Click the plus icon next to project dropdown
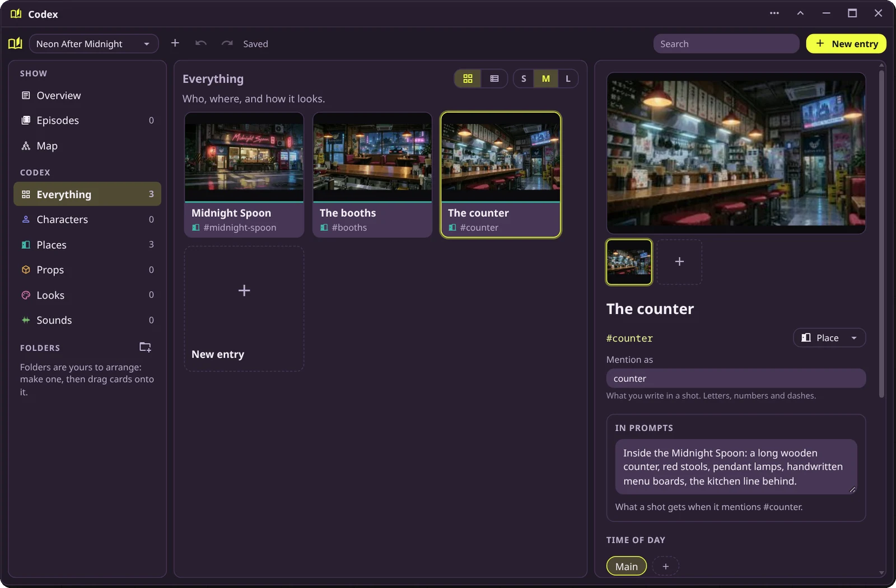The width and height of the screenshot is (896, 588). [175, 43]
